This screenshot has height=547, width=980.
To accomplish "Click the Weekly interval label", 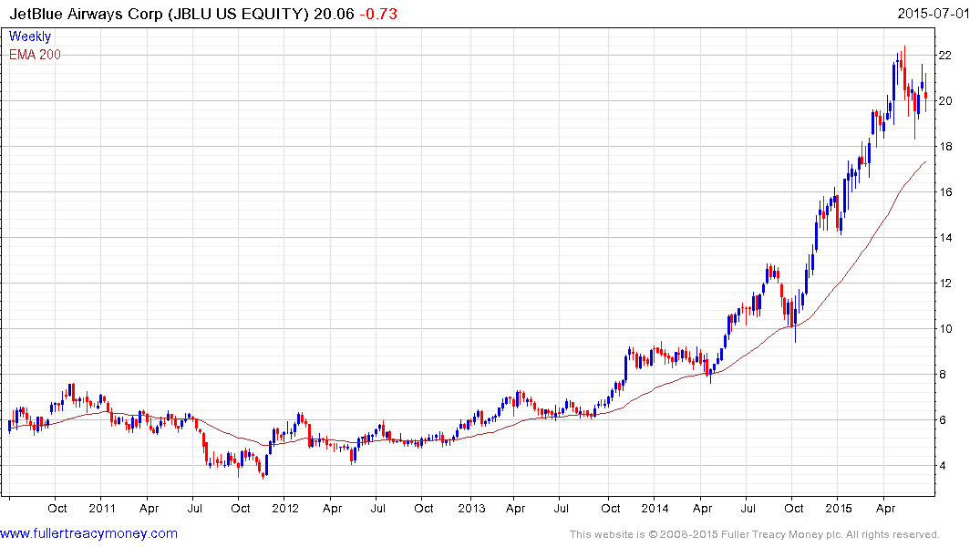I will point(29,36).
